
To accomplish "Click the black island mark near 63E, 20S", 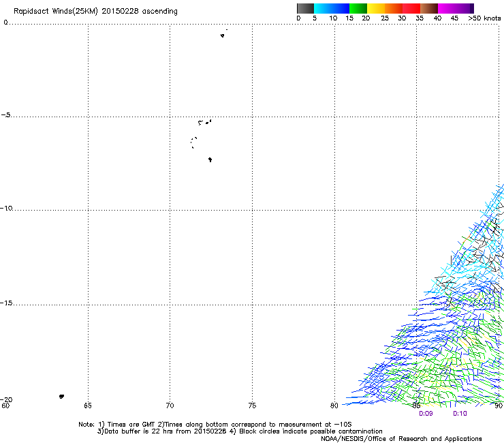I will pos(62,397).
